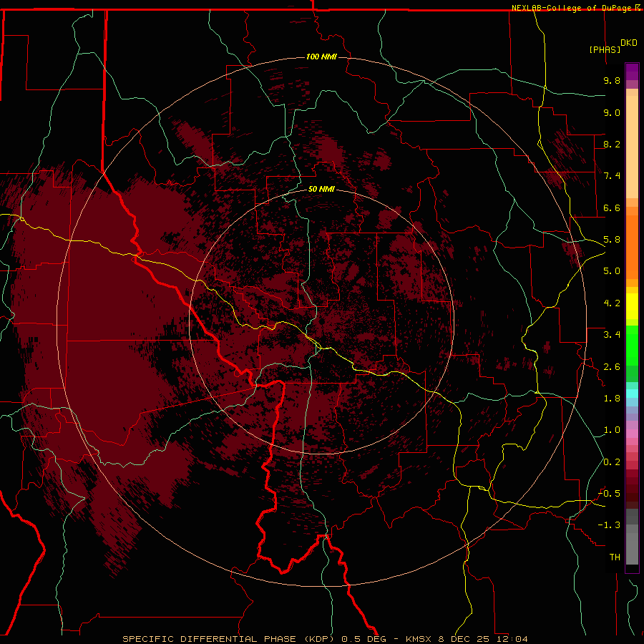Pick the orange segment of the color bar
Screen dimensions: 644x644
(632, 248)
